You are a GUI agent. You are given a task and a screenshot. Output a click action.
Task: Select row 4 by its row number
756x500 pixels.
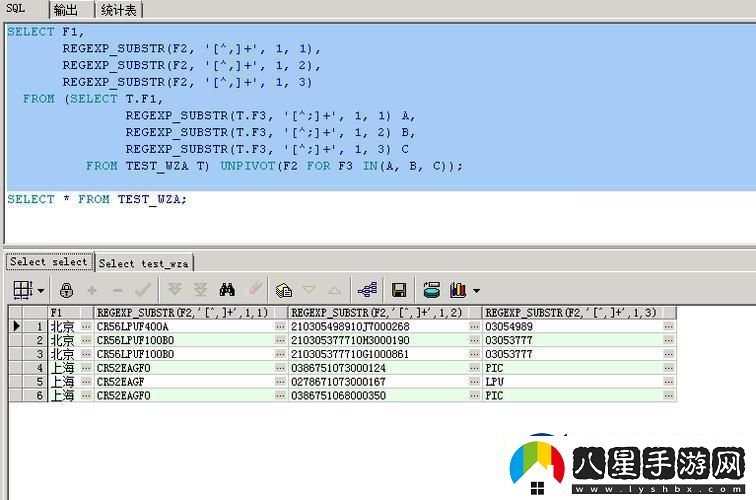click(x=38, y=368)
